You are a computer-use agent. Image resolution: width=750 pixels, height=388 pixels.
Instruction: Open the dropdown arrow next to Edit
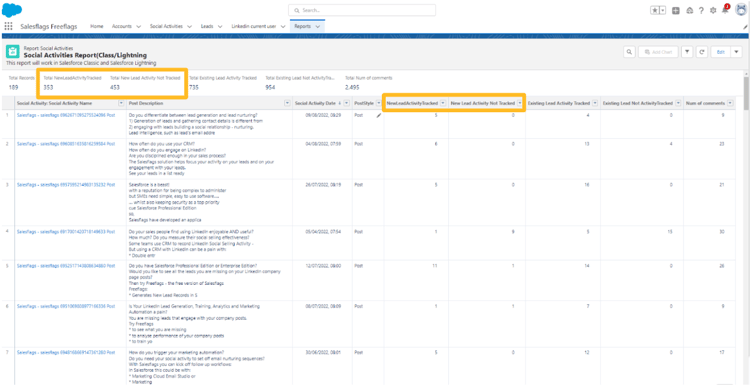(736, 52)
